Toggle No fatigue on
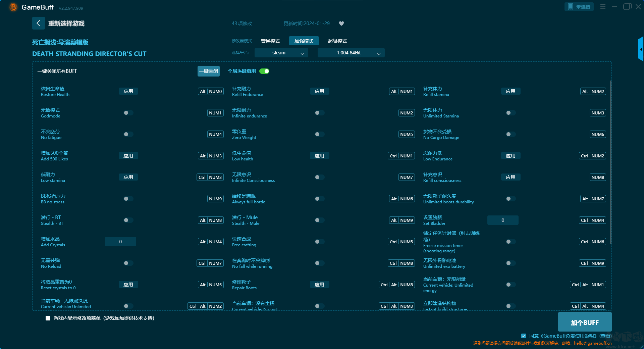Image resolution: width=644 pixels, height=349 pixels. (128, 134)
